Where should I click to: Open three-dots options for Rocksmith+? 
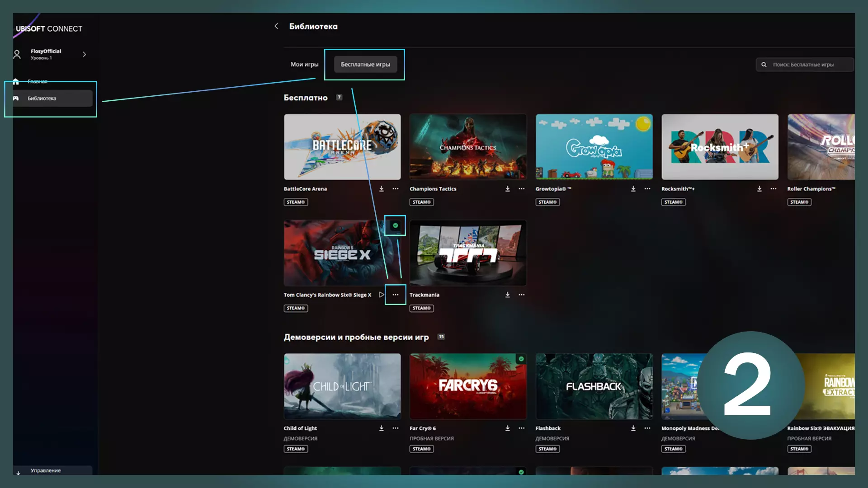(x=773, y=189)
